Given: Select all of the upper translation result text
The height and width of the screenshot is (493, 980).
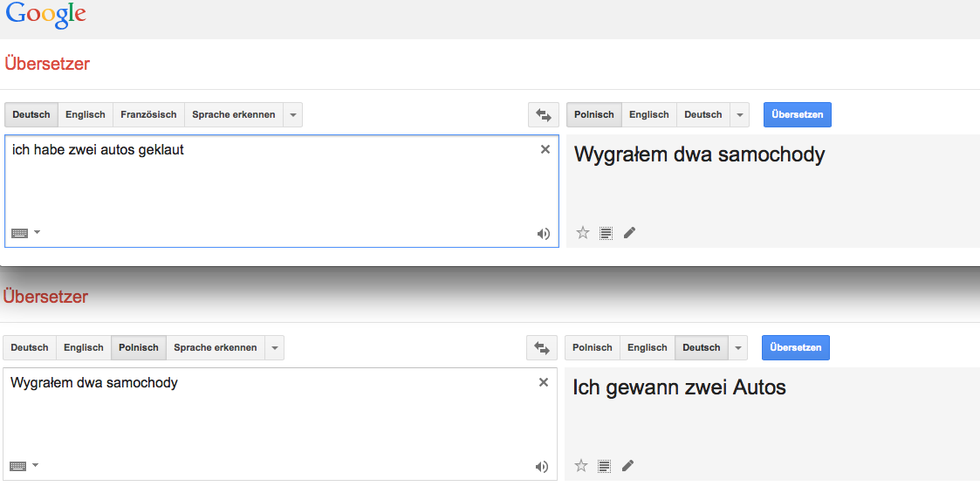Looking at the screenshot, I should tap(607, 233).
